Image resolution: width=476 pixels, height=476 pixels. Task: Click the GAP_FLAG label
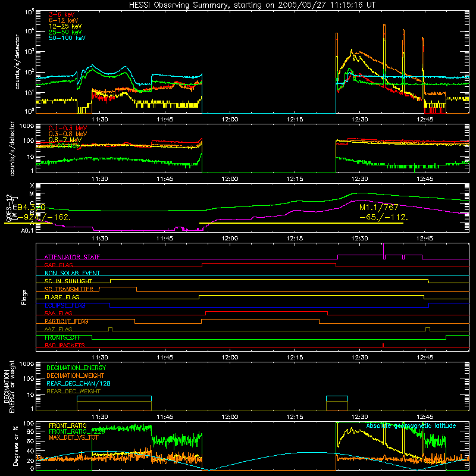point(58,265)
